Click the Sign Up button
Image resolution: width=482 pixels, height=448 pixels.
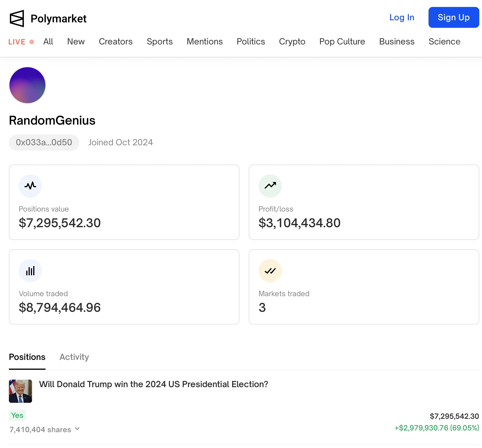[454, 17]
